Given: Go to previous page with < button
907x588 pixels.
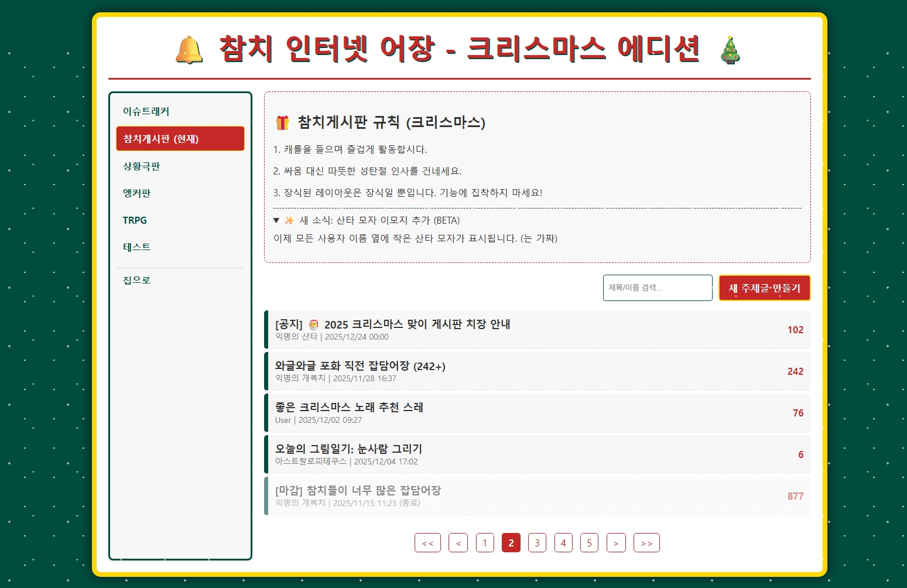Looking at the screenshot, I should (458, 543).
